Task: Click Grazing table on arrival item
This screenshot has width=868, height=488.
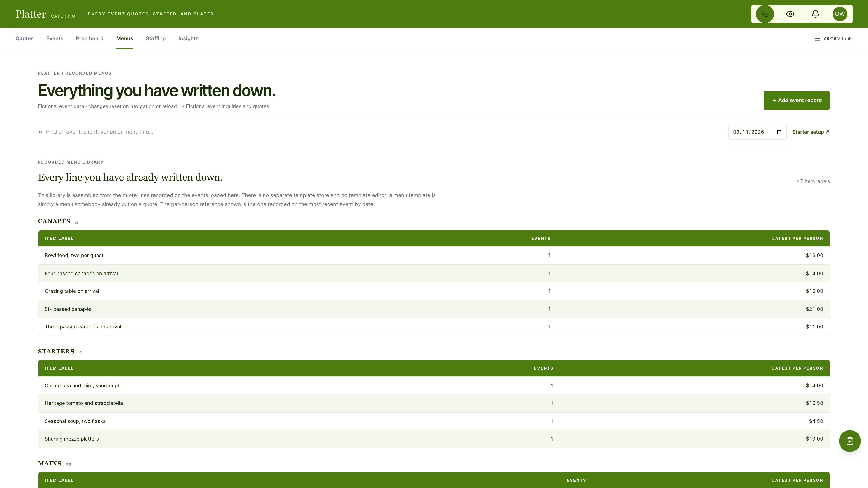Action: pos(434,291)
